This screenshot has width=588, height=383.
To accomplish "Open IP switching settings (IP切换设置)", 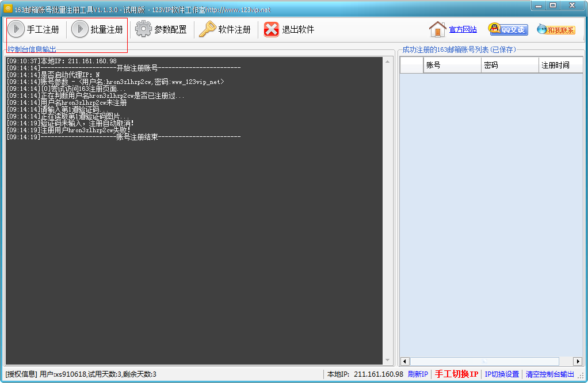I will coord(502,374).
